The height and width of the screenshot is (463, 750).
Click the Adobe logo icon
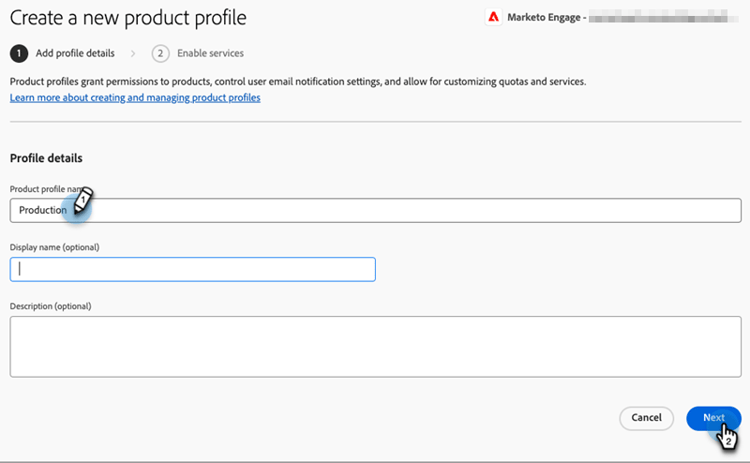pos(493,17)
